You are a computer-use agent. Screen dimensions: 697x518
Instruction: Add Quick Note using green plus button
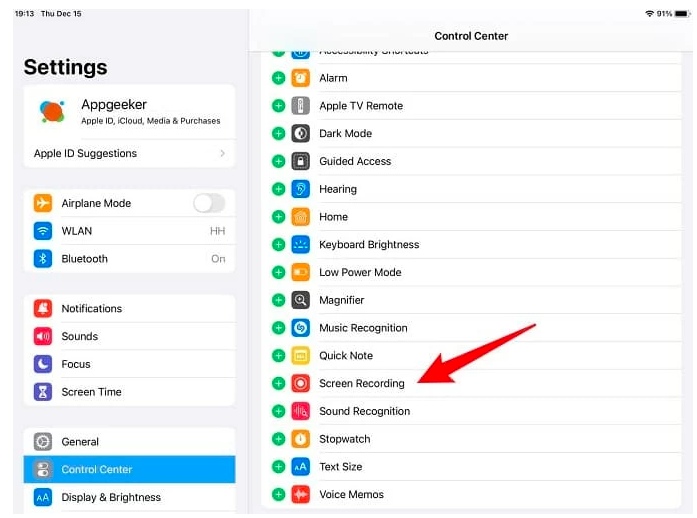278,355
